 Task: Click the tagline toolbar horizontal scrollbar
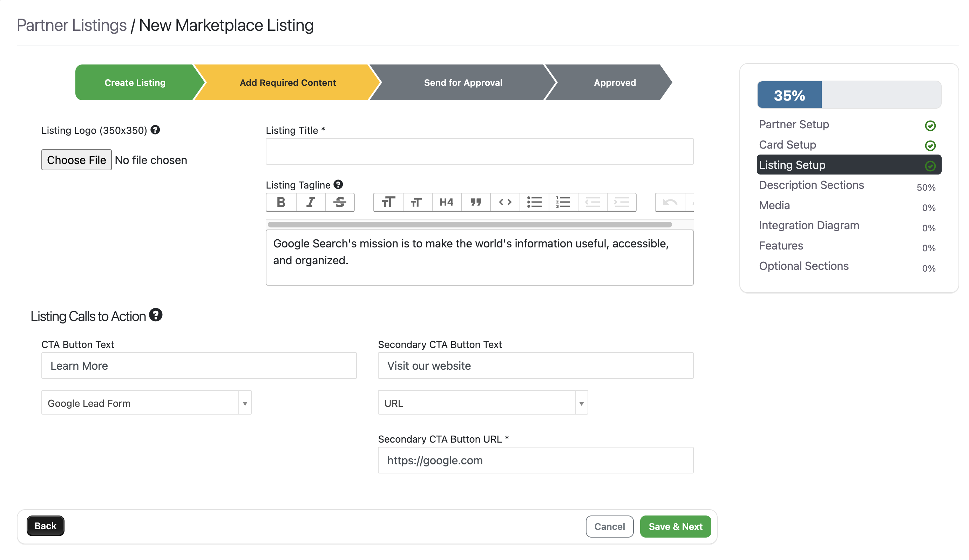click(469, 225)
